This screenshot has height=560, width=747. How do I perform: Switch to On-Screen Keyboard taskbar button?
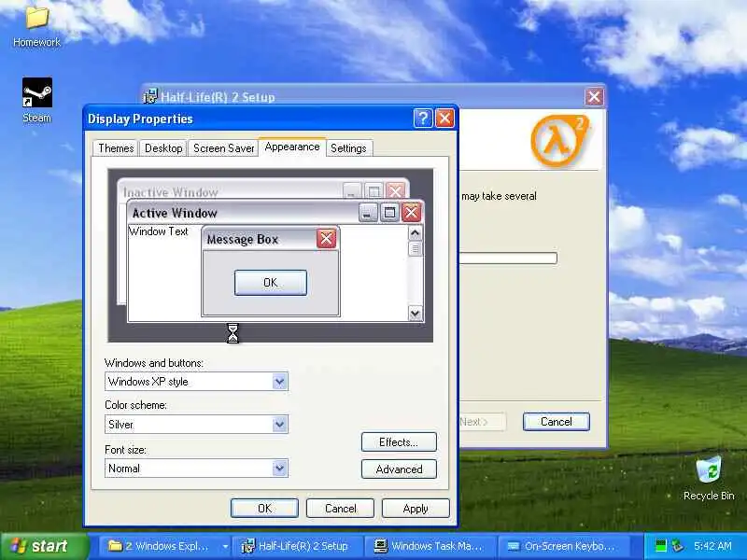point(563,546)
